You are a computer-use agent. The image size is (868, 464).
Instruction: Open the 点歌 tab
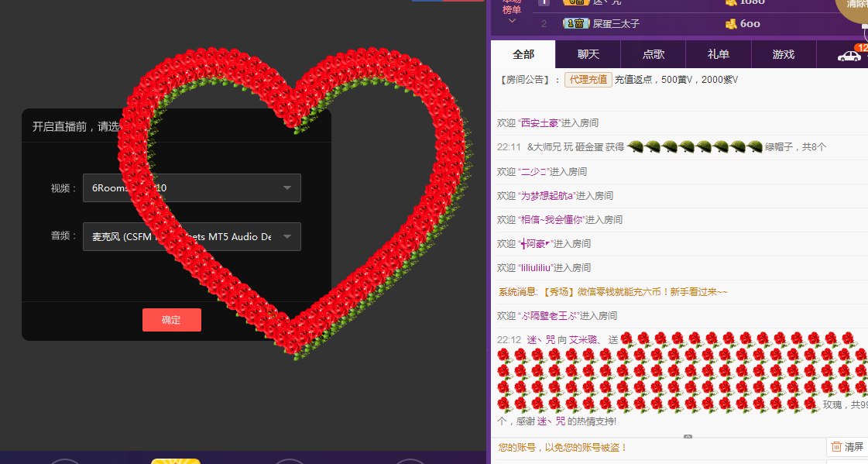tap(654, 54)
